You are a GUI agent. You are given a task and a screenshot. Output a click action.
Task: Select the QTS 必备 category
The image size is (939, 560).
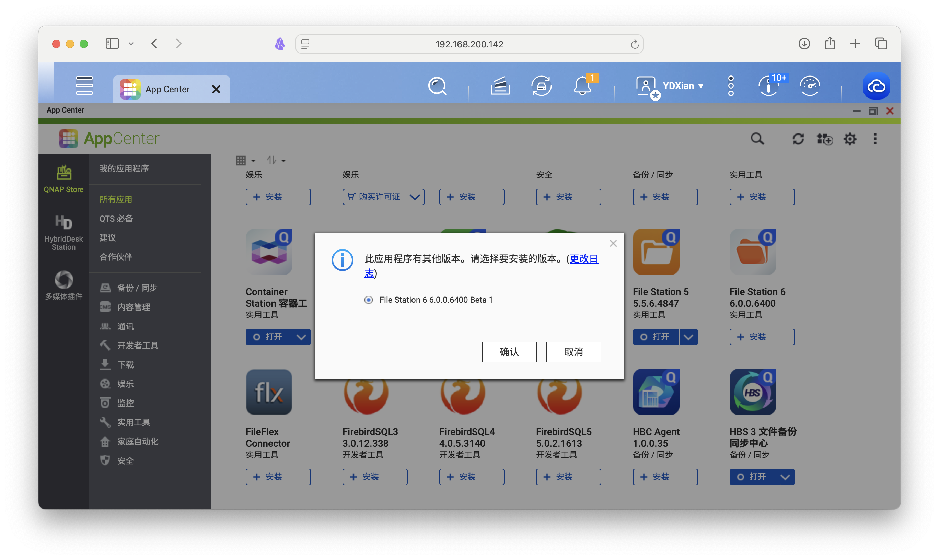coord(116,219)
